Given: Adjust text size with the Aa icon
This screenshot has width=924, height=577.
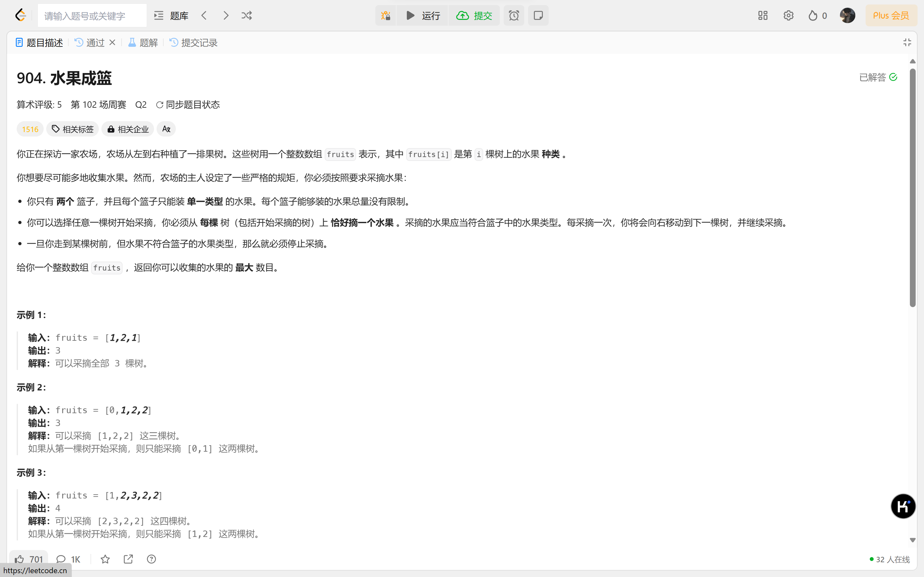Looking at the screenshot, I should pyautogui.click(x=166, y=129).
